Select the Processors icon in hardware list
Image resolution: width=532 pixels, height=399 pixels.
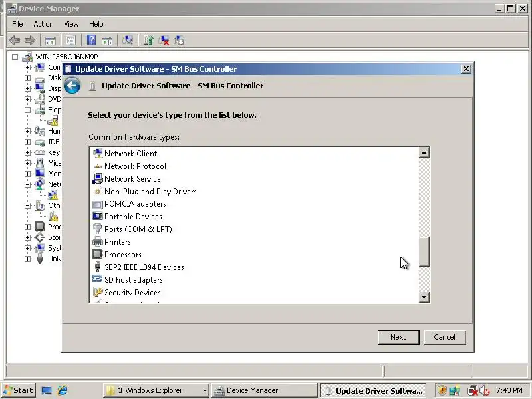click(98, 255)
